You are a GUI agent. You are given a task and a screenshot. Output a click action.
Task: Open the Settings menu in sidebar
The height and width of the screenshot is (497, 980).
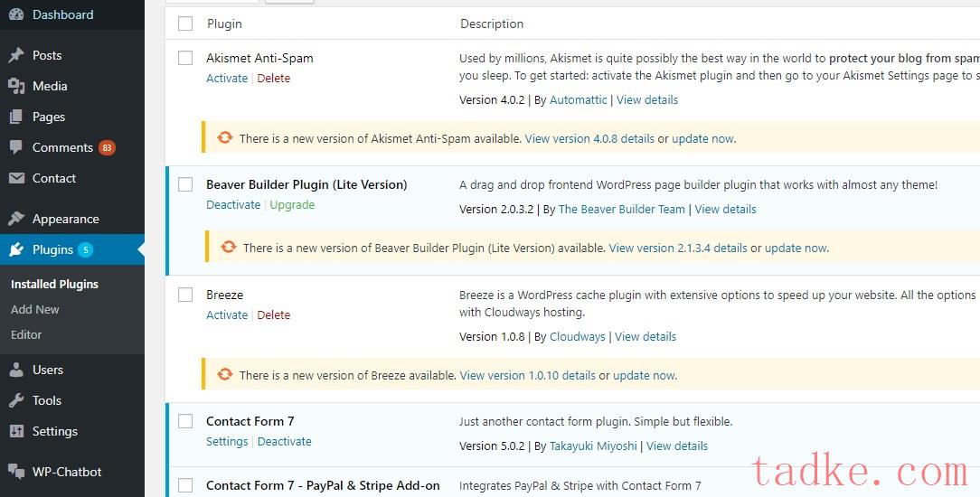[x=54, y=431]
